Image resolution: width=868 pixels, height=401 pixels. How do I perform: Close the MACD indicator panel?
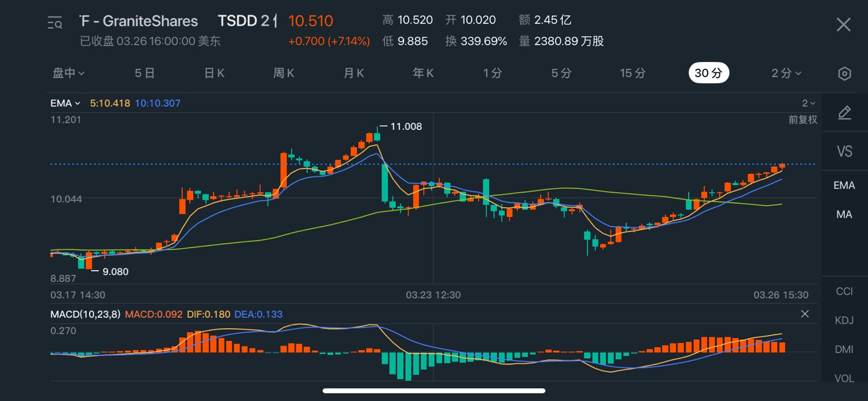(x=804, y=314)
